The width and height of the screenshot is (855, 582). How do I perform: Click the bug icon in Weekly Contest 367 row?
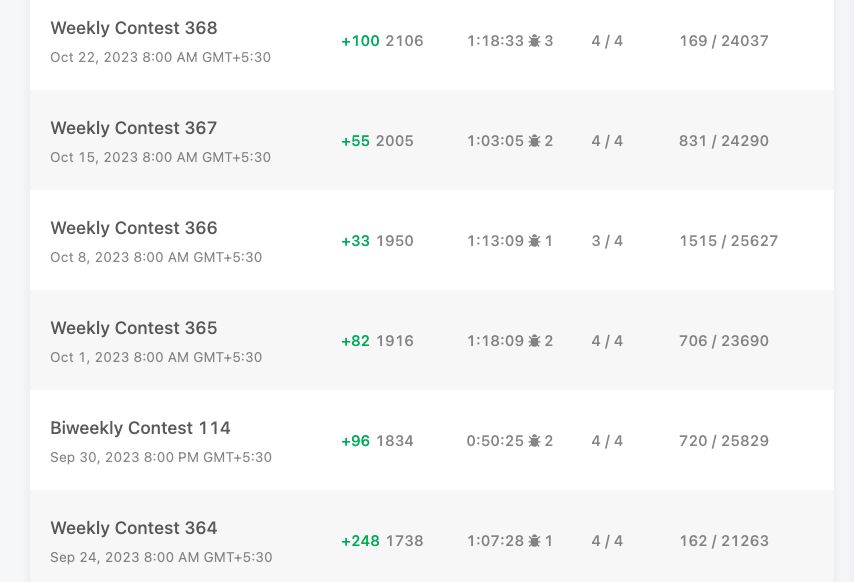pyautogui.click(x=534, y=141)
